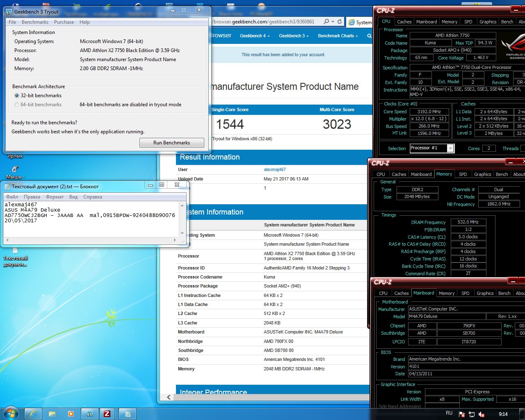525x420 pixels.
Task: Open Файл menu in Notepad
Action: click(x=12, y=197)
